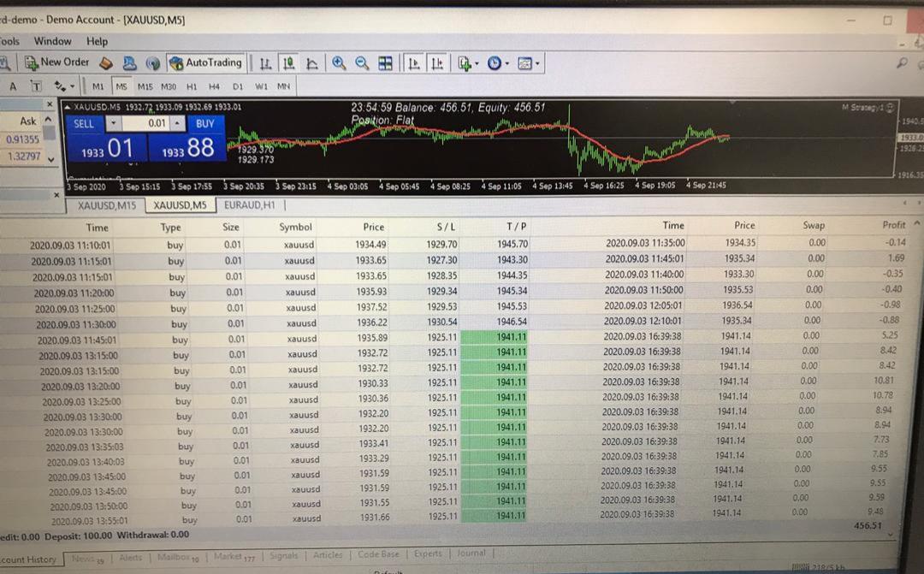The height and width of the screenshot is (574, 924).
Task: Switch chart to bar chart mode
Action: click(266, 63)
